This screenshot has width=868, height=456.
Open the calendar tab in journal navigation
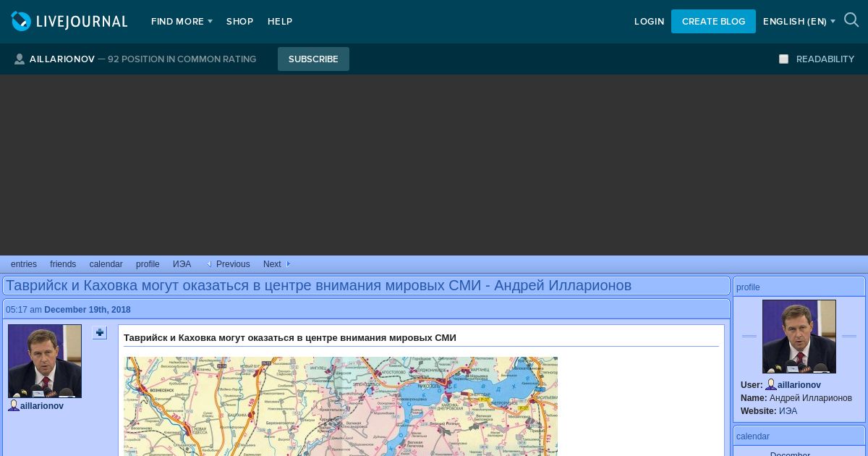(x=106, y=264)
